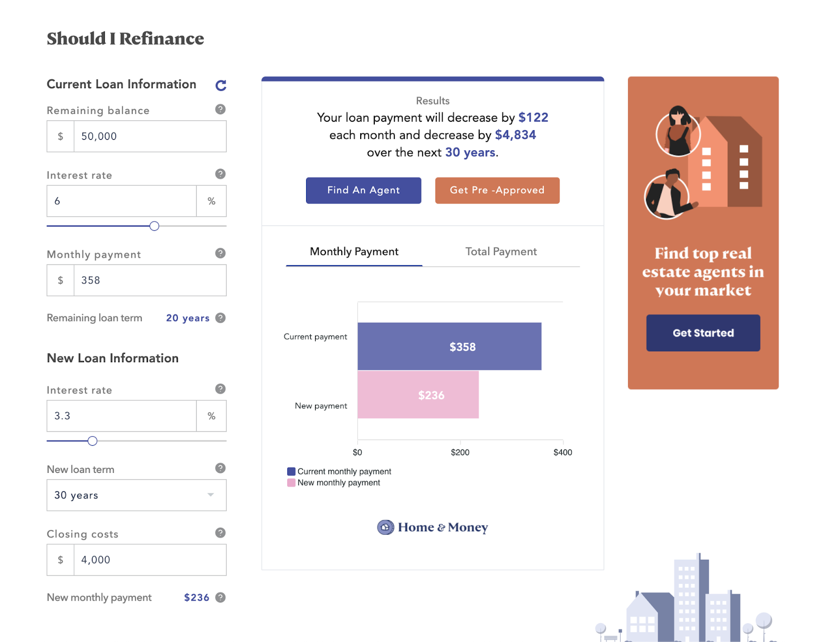Viewport: 840px width, 642px height.
Task: Open the New loan term dropdown
Action: pyautogui.click(x=136, y=495)
